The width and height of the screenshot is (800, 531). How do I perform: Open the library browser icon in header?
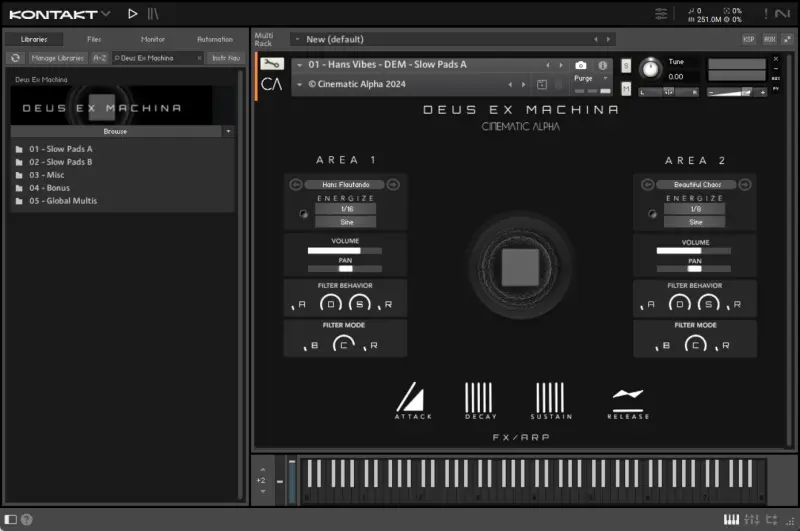[x=153, y=14]
